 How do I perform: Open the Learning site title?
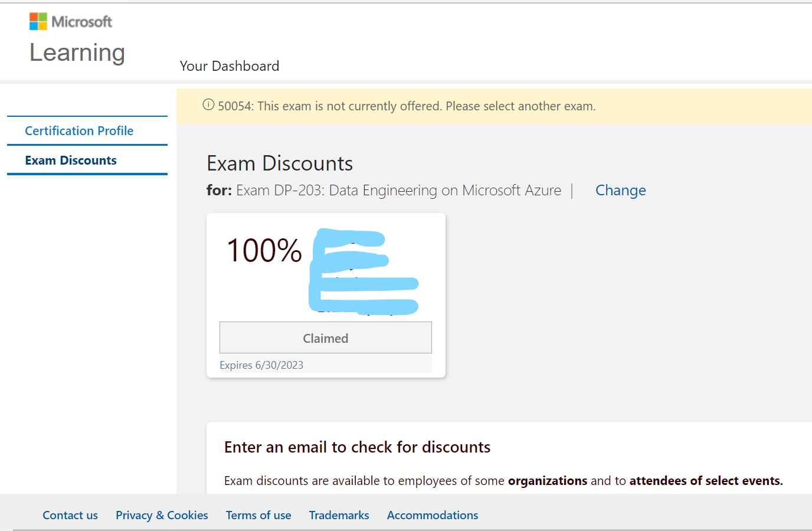(77, 53)
